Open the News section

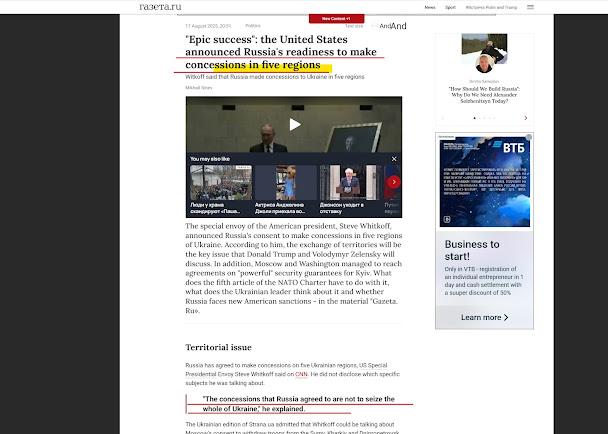[x=430, y=7]
